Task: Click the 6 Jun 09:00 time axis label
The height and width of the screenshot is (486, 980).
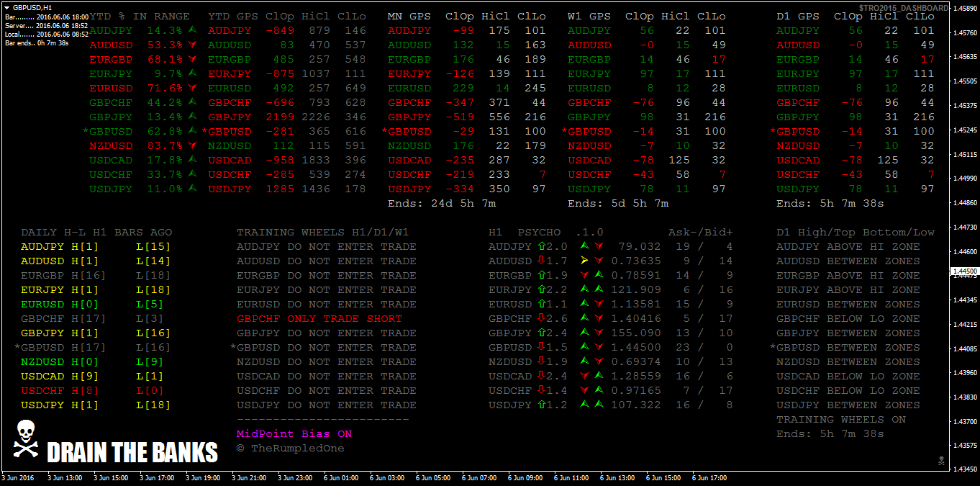Action: (x=523, y=477)
